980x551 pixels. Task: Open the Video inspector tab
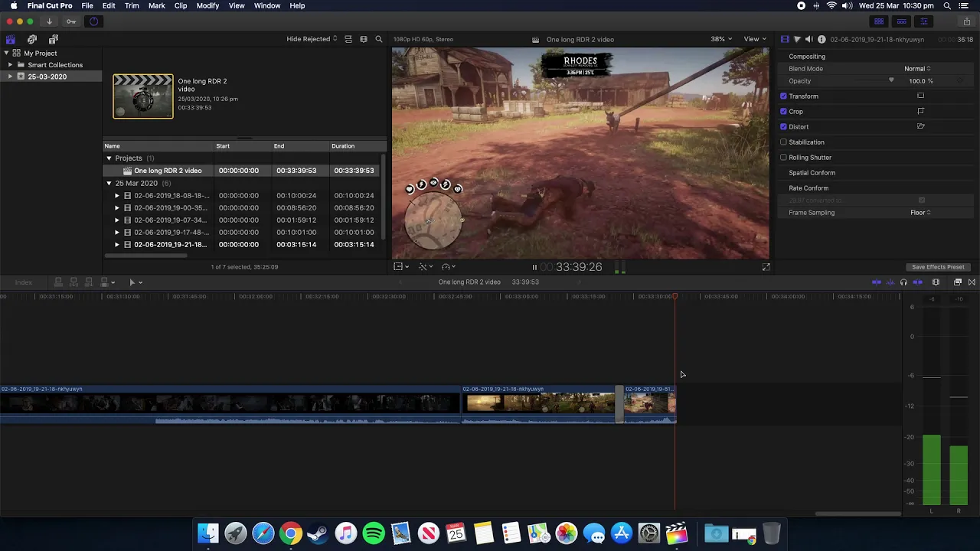(x=785, y=39)
